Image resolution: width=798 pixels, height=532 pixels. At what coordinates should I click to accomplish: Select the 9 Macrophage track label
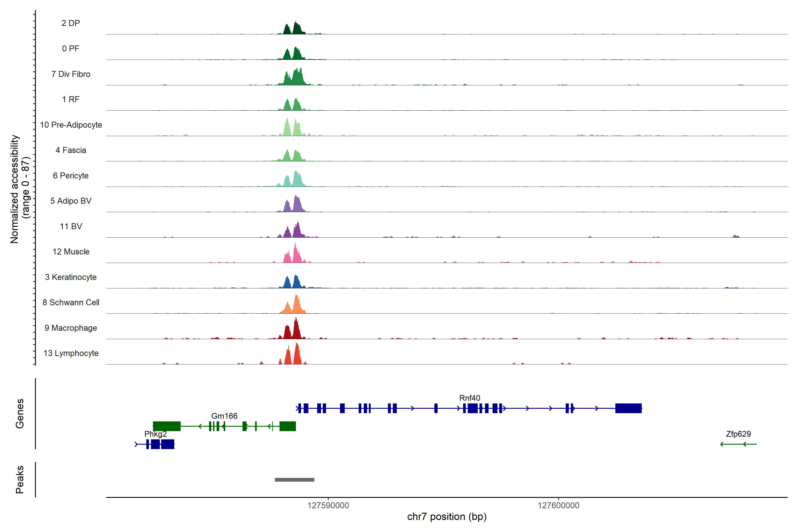[x=70, y=328]
